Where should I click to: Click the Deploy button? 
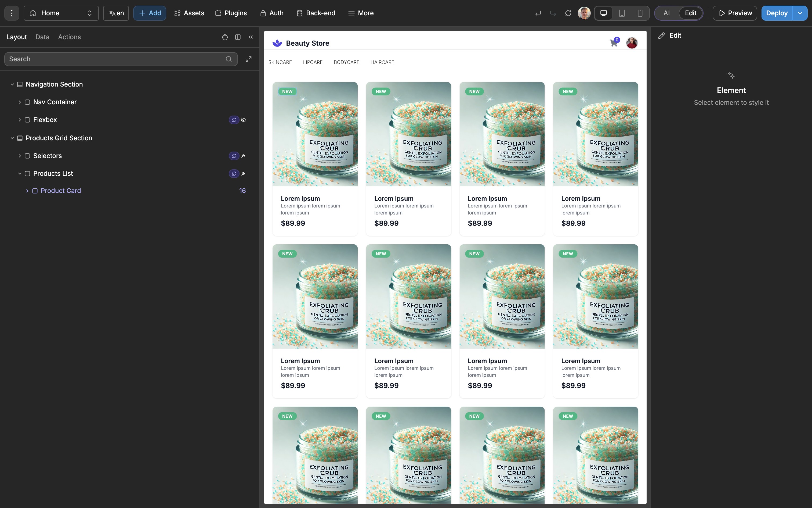click(x=777, y=13)
